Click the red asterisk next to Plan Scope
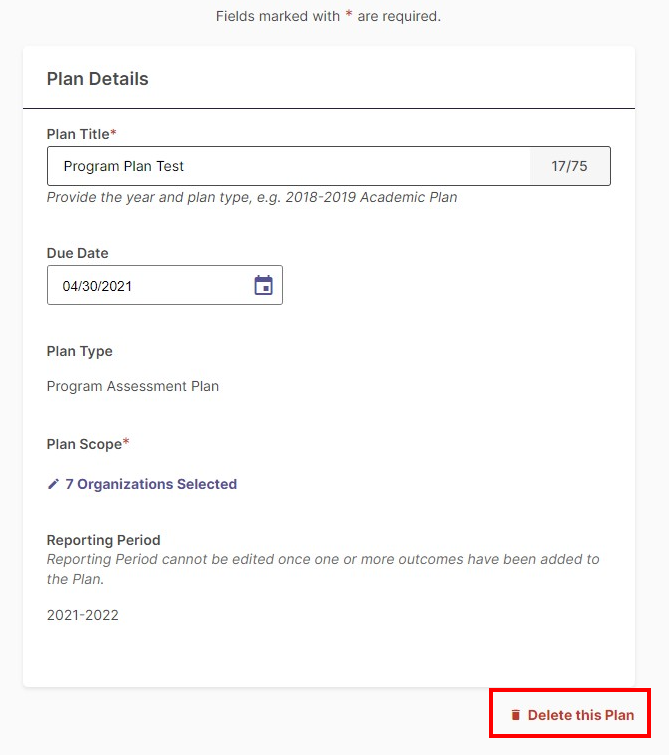 [x=126, y=441]
